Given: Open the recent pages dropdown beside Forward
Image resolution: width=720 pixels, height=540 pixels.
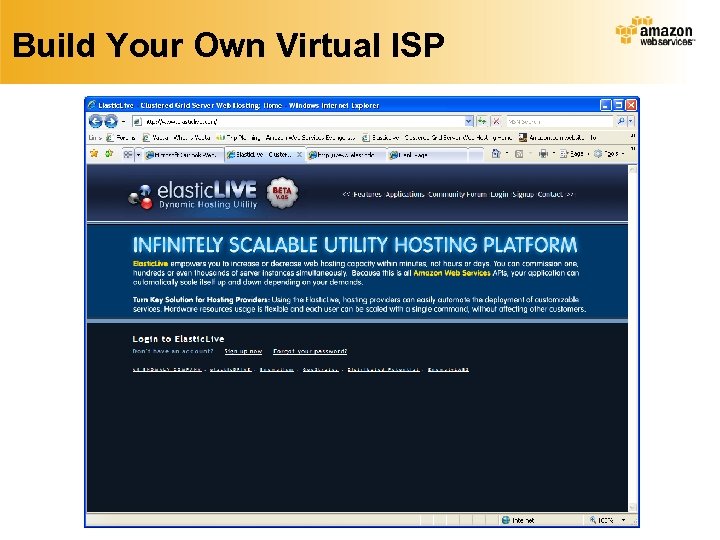Looking at the screenshot, I should click(124, 121).
